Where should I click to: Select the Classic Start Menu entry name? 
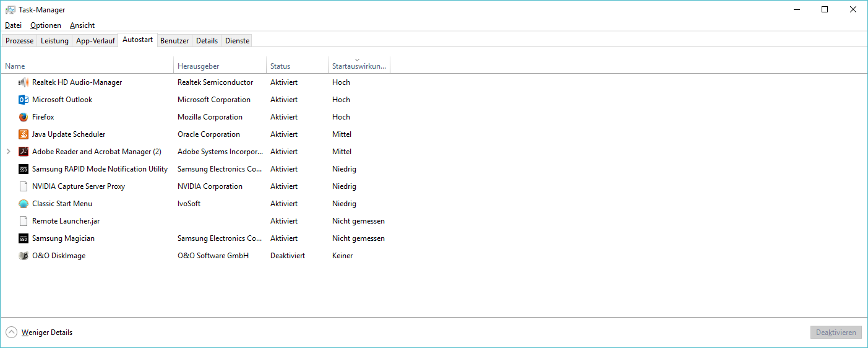(62, 204)
